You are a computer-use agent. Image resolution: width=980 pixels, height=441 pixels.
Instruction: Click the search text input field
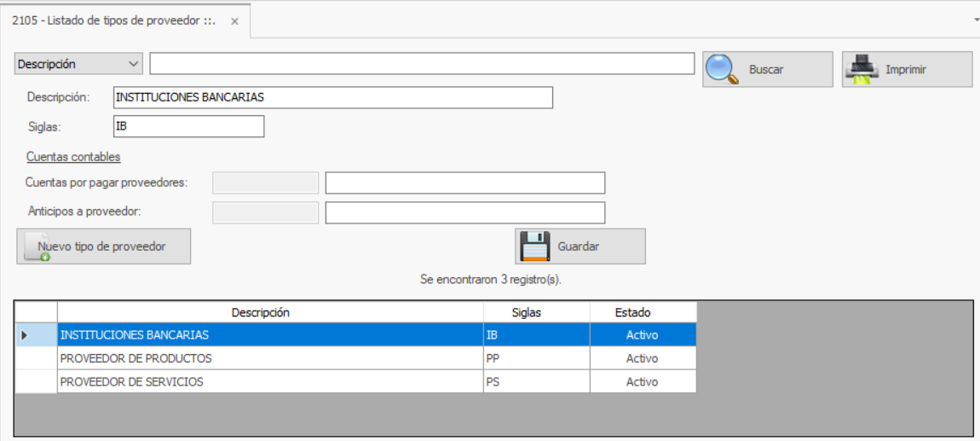(422, 64)
